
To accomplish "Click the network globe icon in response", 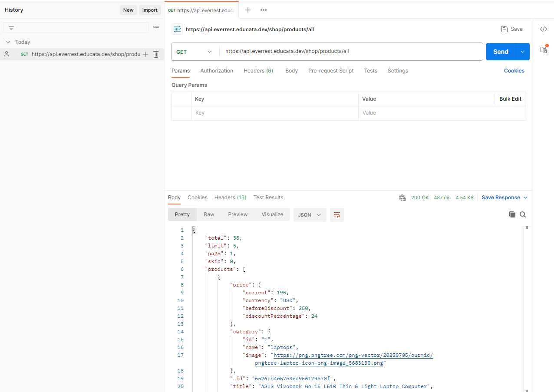I will [x=402, y=198].
